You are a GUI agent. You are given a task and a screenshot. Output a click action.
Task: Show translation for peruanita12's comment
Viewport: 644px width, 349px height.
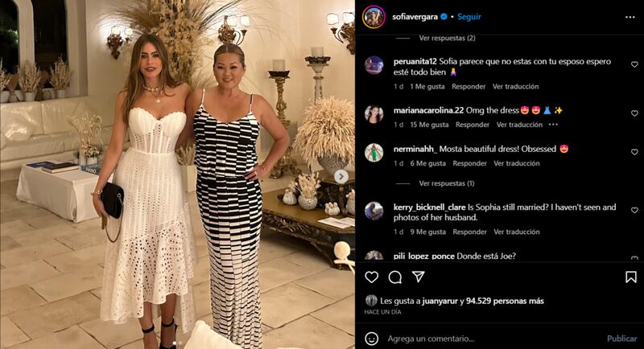pyautogui.click(x=515, y=87)
